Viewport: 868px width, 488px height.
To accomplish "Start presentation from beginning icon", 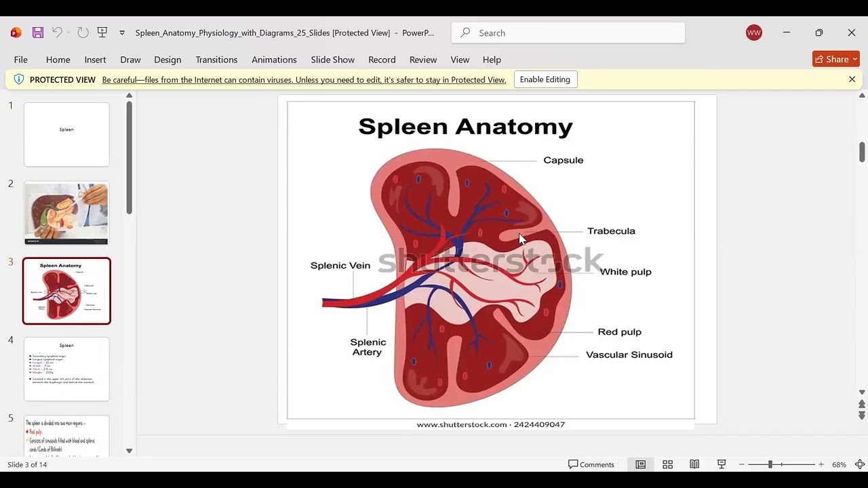I will pos(102,33).
